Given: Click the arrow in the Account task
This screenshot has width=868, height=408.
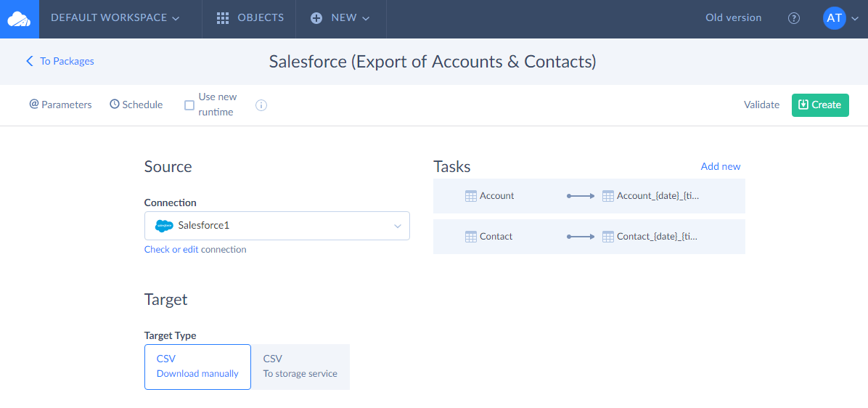Looking at the screenshot, I should (580, 196).
